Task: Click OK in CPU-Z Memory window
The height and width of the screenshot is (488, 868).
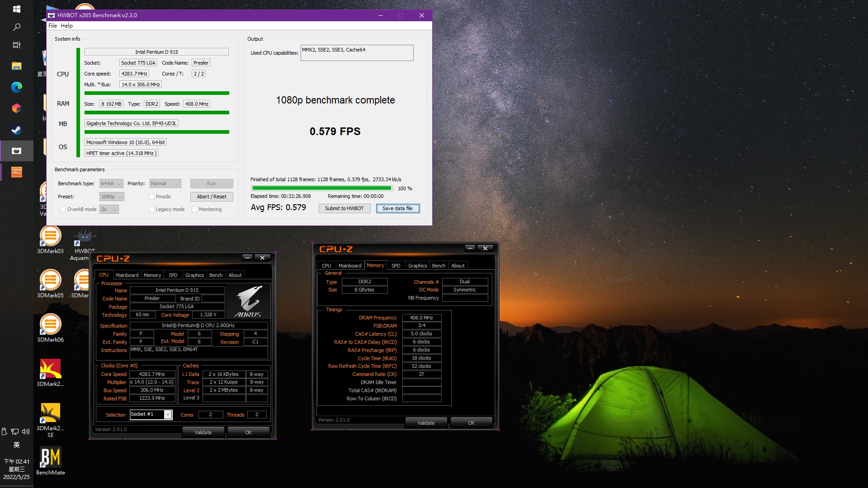Action: (x=471, y=423)
